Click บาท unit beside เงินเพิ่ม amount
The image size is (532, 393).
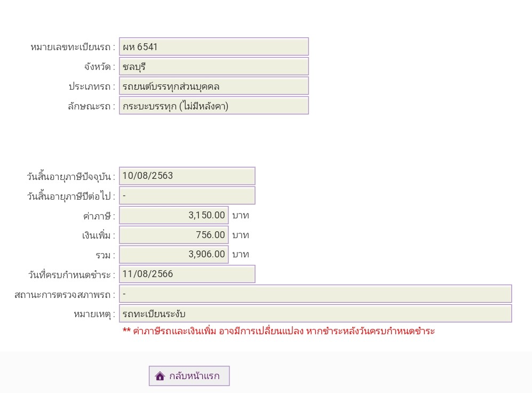tap(241, 235)
